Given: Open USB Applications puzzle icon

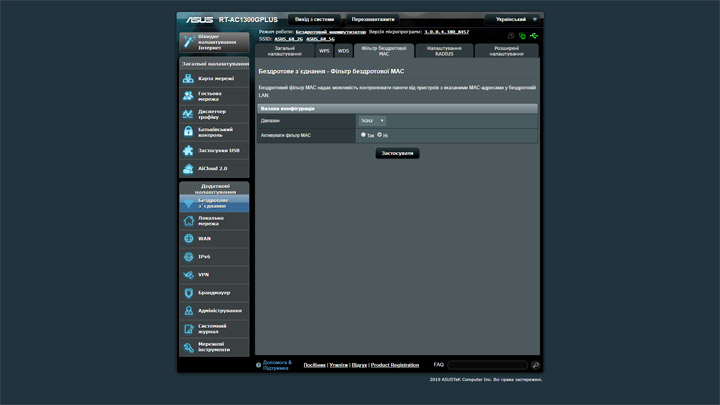Looking at the screenshot, I should click(188, 150).
